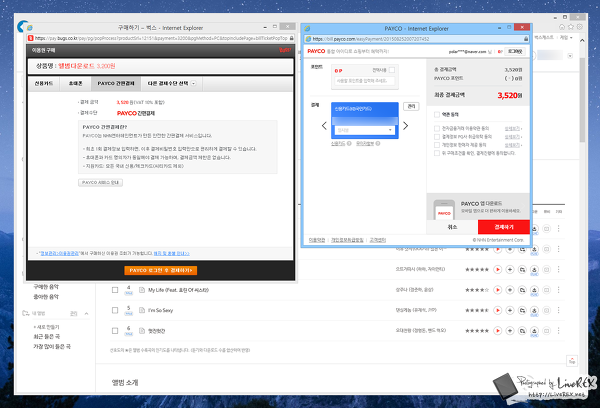This screenshot has width=600, height=408.
Task: Click the Bugs page vertical scrollbar
Action: click(x=582, y=100)
